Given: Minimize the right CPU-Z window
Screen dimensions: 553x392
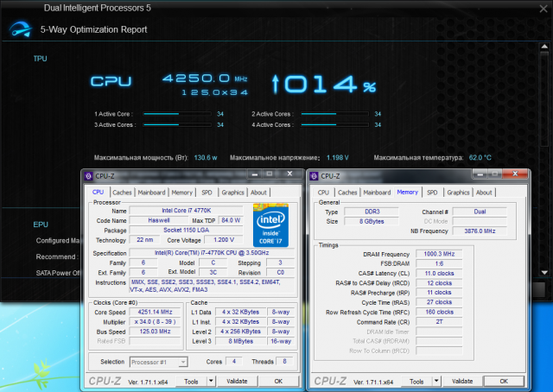Looking at the screenshot, I should click(x=480, y=174).
